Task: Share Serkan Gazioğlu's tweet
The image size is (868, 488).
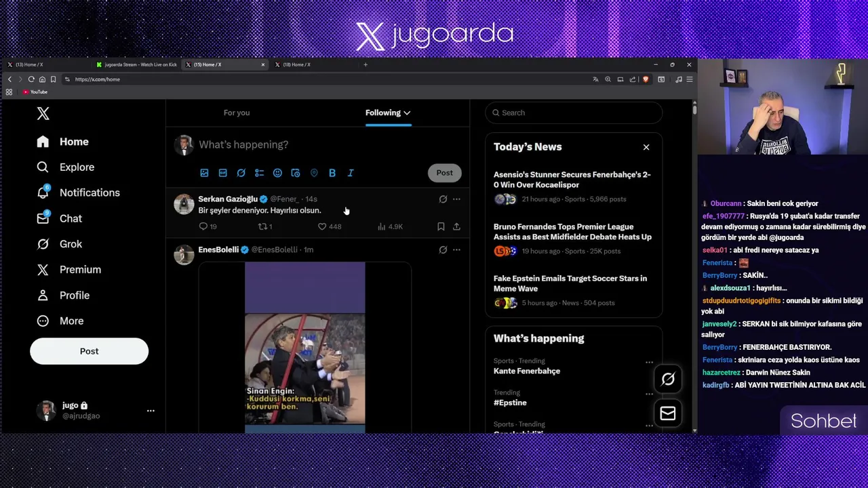Action: [x=456, y=226]
